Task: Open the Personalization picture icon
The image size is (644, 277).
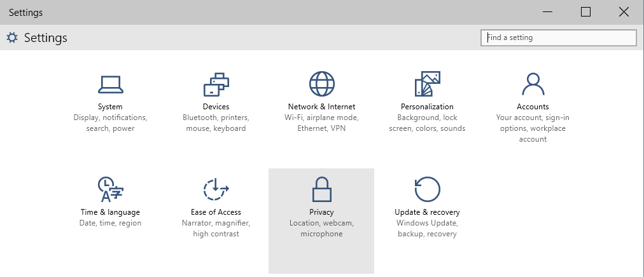Action: (x=427, y=84)
